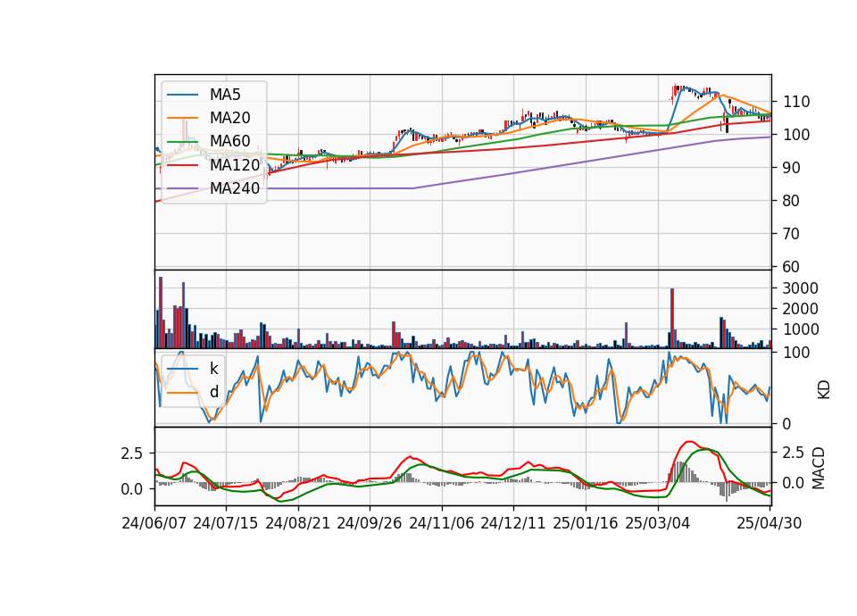
Task: Click the MA20 legend label
Action: point(229,118)
